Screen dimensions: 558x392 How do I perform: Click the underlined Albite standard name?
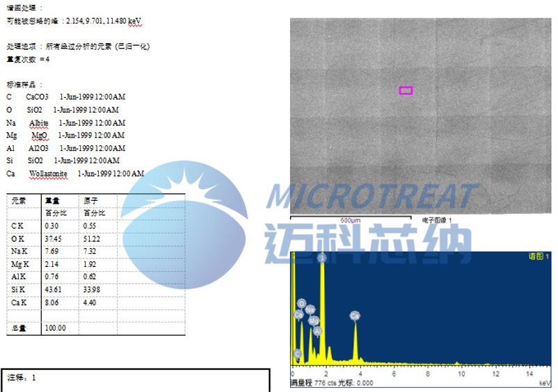(39, 122)
